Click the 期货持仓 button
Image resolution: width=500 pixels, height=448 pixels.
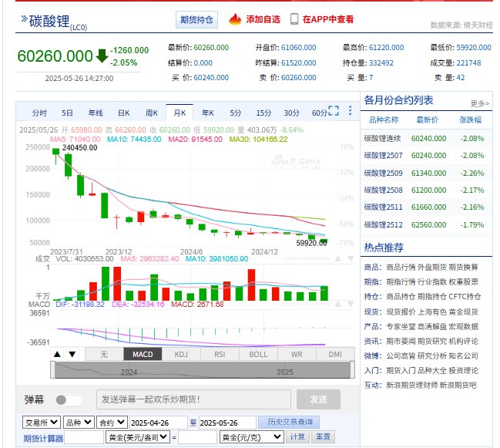click(x=196, y=20)
